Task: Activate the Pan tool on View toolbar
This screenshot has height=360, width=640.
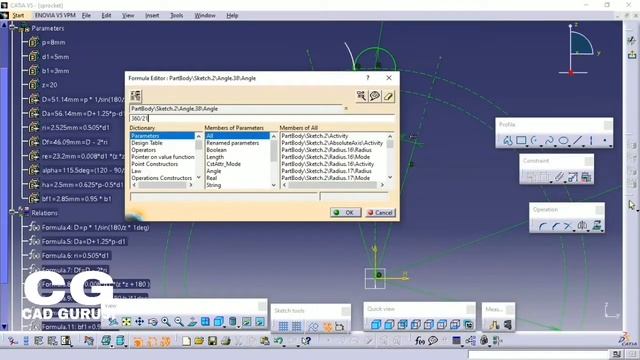Action: pos(139,322)
